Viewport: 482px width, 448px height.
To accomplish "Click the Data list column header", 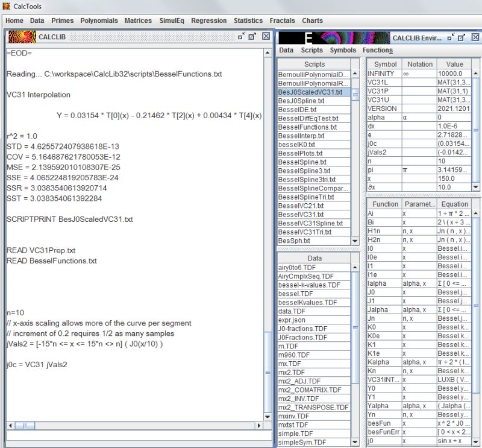I will tap(314, 258).
